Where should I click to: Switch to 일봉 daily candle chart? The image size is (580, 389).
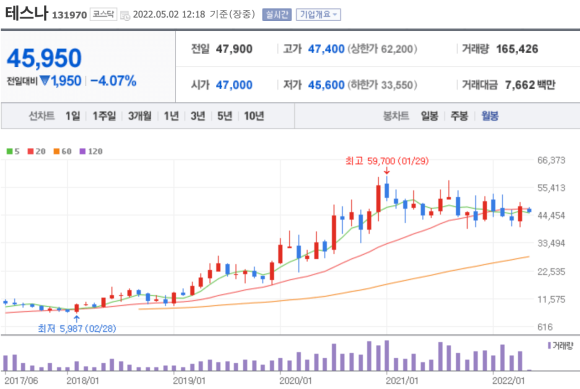coord(429,116)
